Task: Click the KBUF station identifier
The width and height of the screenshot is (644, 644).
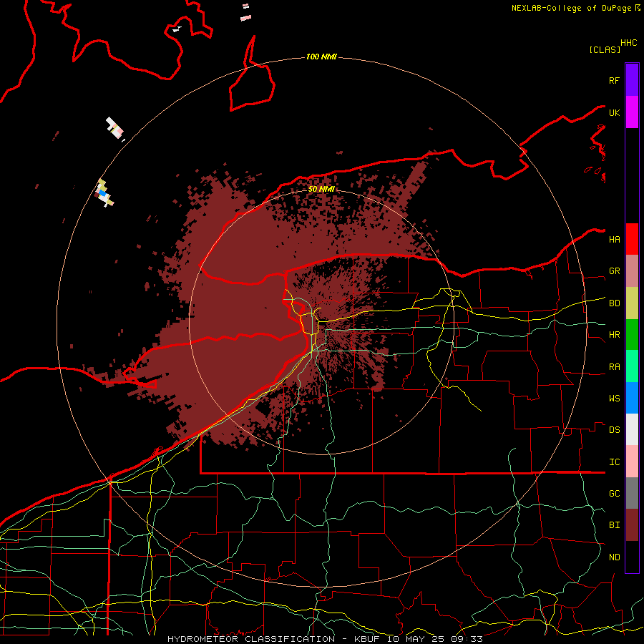Action: (367, 639)
